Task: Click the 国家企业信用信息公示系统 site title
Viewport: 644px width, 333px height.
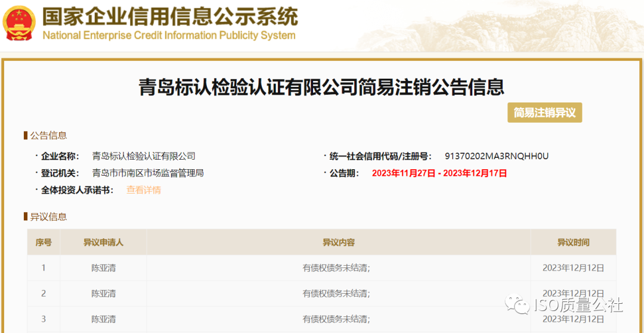Action: click(x=170, y=17)
